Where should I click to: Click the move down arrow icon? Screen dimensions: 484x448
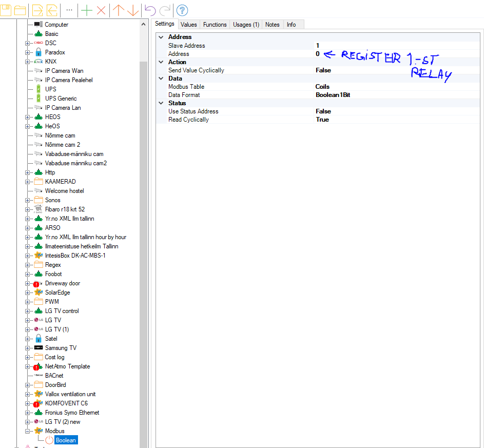(x=132, y=10)
